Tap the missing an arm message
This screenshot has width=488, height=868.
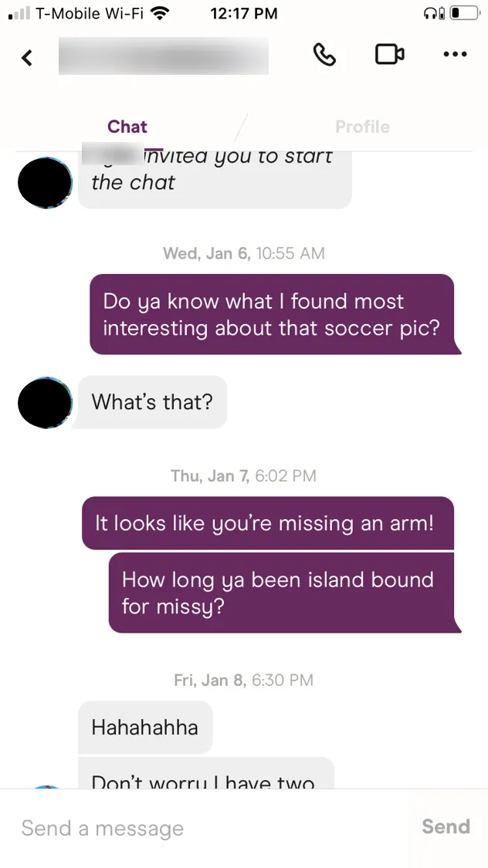tap(267, 523)
